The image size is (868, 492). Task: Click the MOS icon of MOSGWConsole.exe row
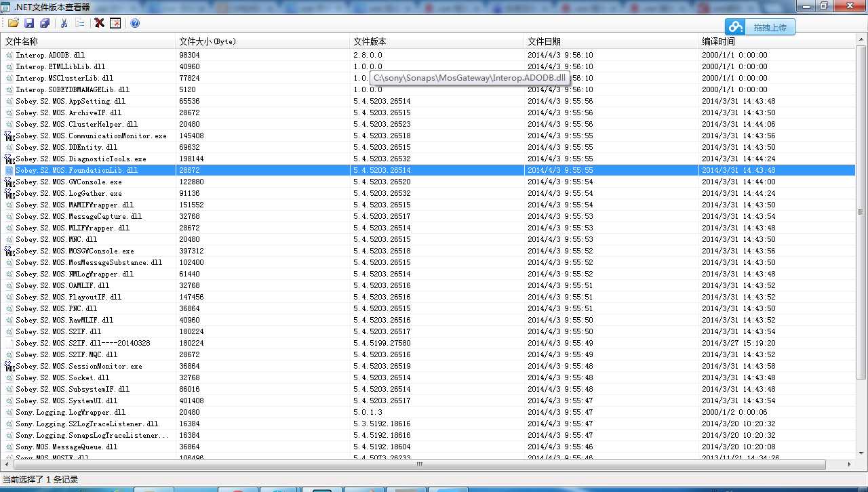tap(9, 251)
